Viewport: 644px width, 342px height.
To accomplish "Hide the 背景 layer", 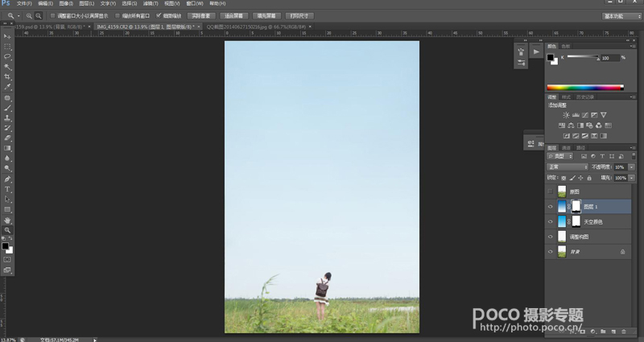I will pyautogui.click(x=551, y=252).
